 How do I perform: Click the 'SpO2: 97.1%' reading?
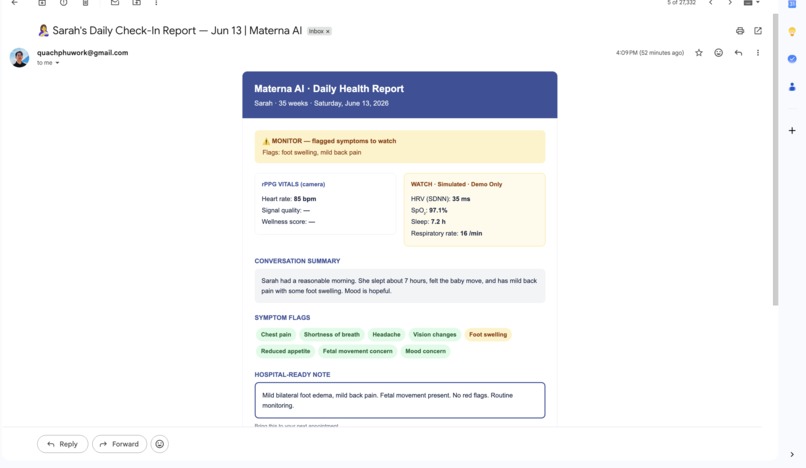click(x=429, y=210)
